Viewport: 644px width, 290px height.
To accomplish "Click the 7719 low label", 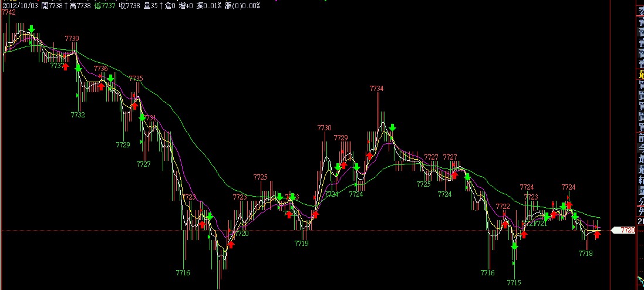I will pyautogui.click(x=302, y=244).
